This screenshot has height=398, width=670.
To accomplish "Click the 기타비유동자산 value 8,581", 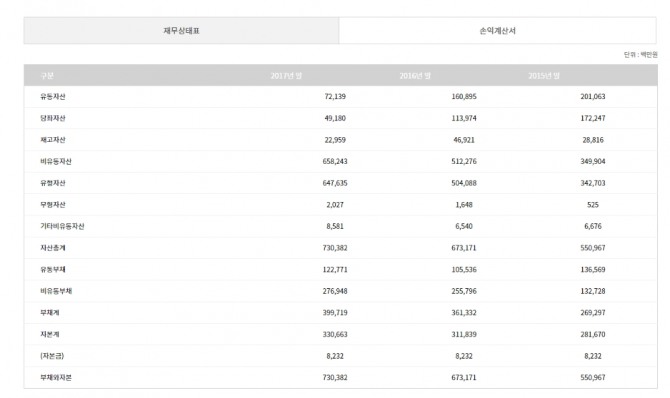I will 335,226.
